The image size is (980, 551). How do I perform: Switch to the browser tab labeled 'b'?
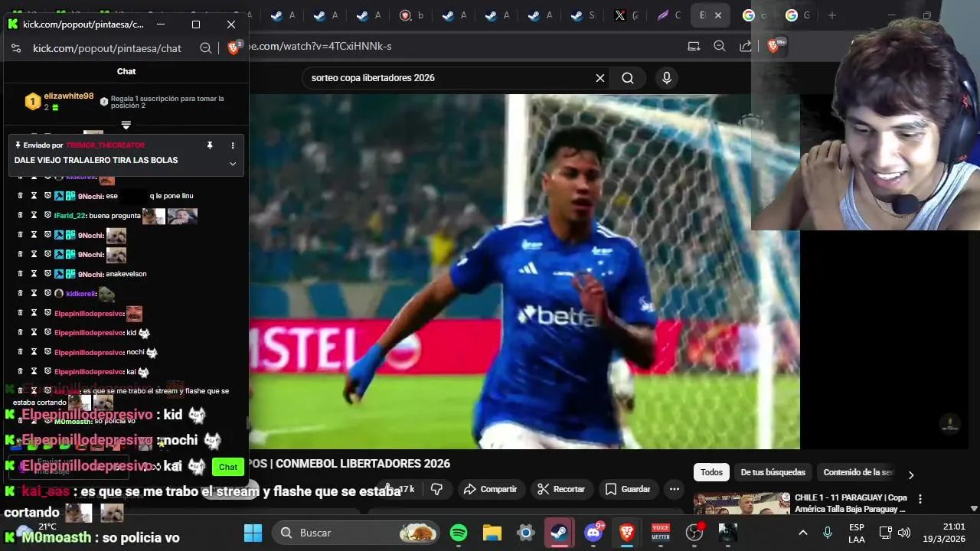[x=410, y=15]
